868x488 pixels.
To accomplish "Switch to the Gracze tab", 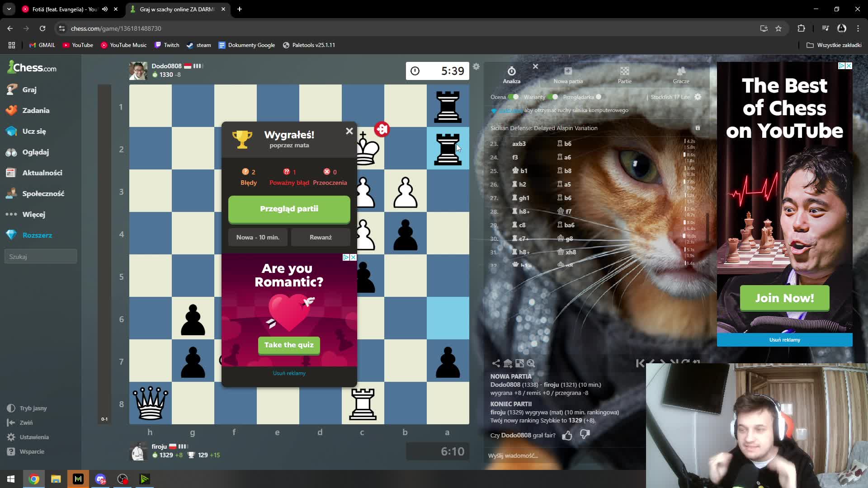I will coord(681,75).
